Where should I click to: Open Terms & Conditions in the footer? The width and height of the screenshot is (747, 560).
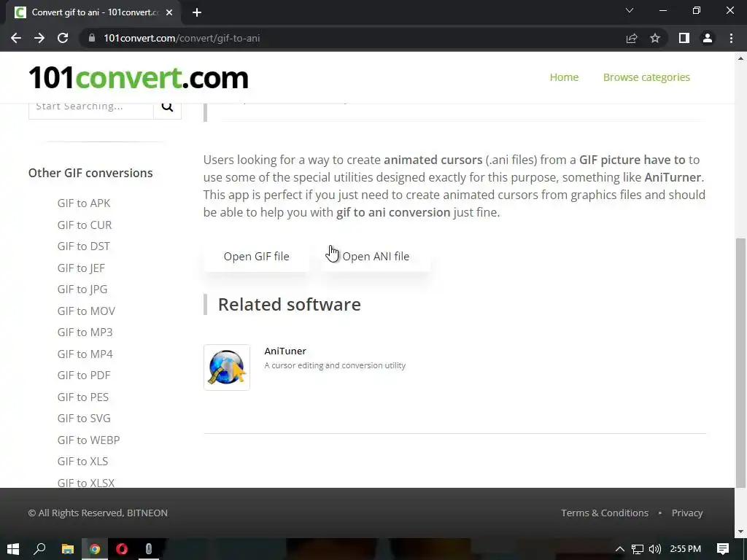click(605, 513)
